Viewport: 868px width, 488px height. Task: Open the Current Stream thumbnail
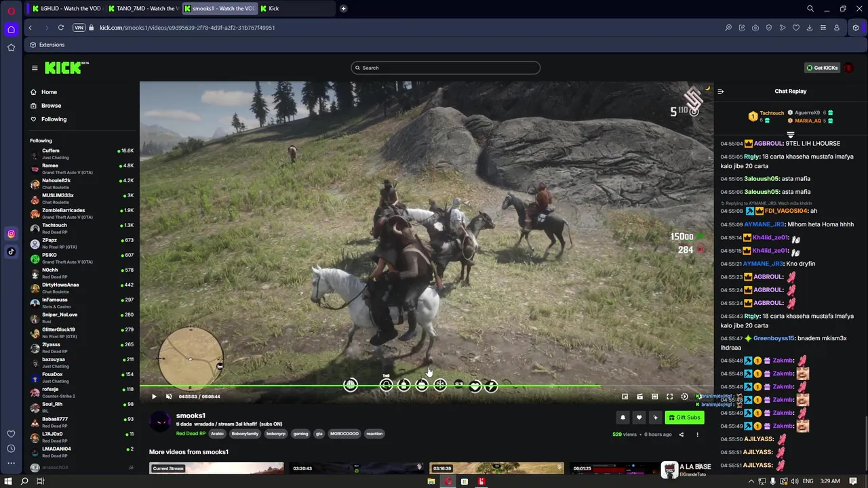click(x=216, y=468)
